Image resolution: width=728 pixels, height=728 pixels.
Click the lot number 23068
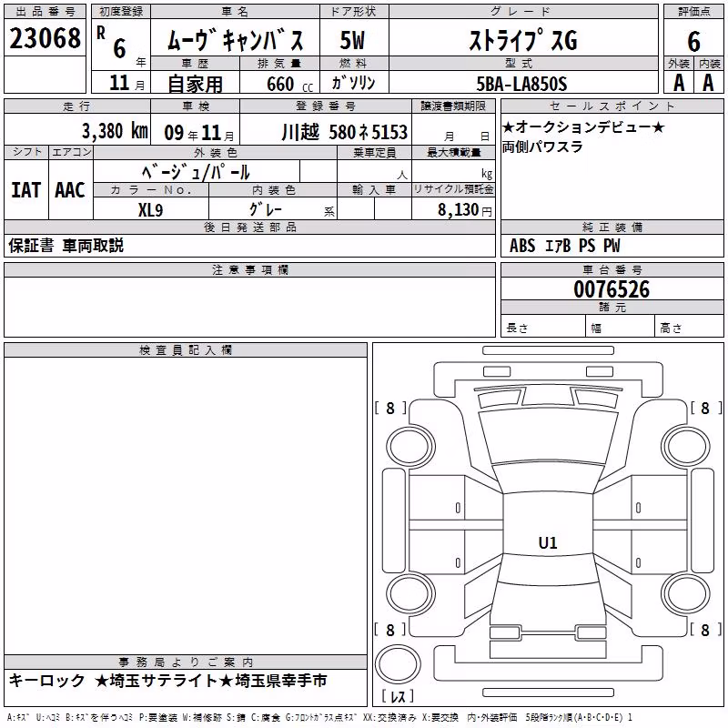(45, 38)
